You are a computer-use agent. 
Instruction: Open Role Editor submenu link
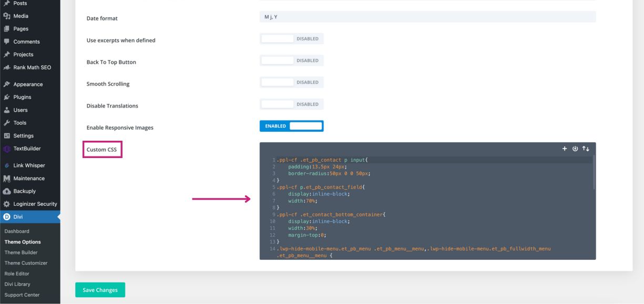point(17,274)
